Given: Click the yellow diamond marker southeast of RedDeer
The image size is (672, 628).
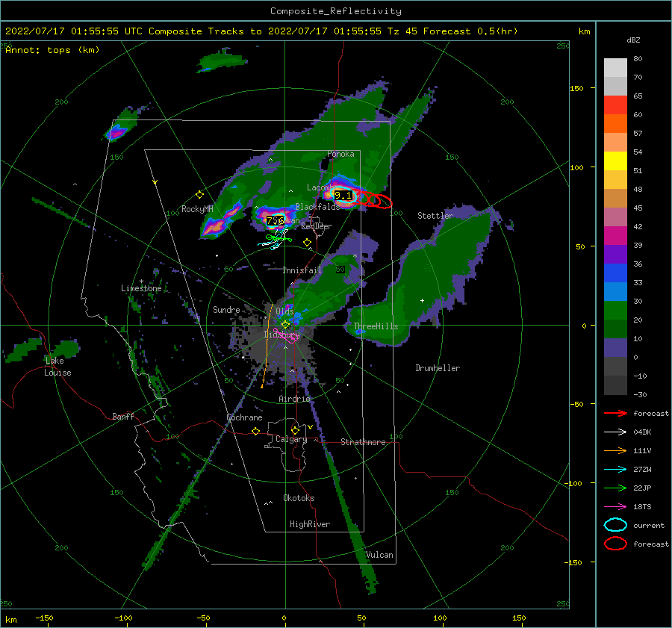Looking at the screenshot, I should (307, 243).
